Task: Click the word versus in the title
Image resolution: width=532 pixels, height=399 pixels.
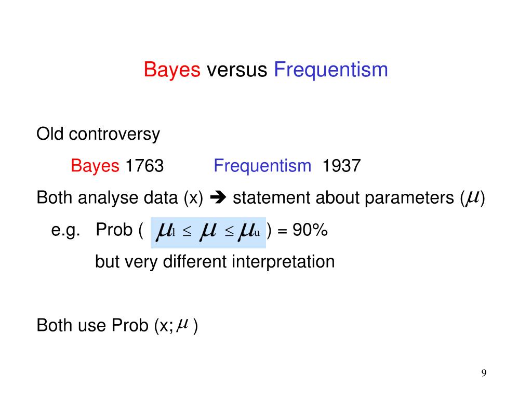Action: tap(237, 70)
